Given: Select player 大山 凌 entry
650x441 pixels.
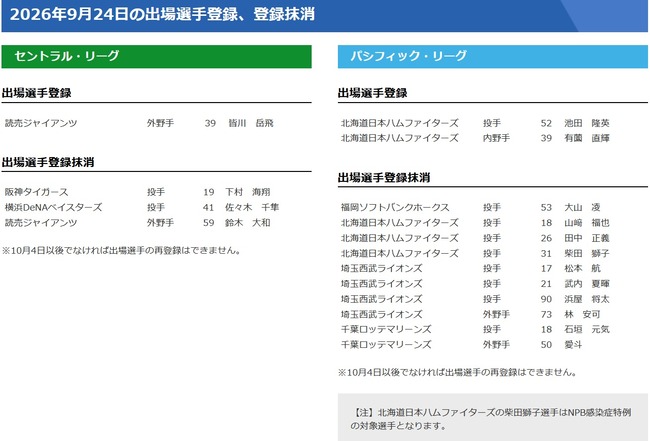Looking at the screenshot, I should click(582, 207).
